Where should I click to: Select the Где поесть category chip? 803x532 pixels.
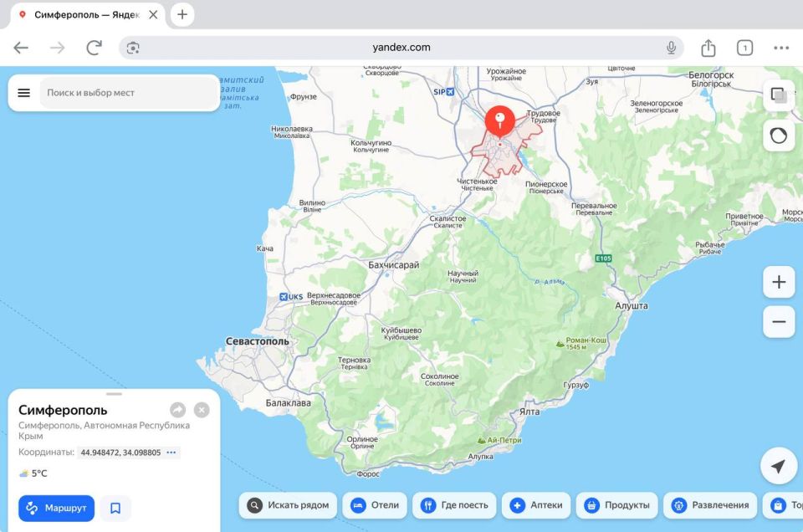click(x=454, y=505)
